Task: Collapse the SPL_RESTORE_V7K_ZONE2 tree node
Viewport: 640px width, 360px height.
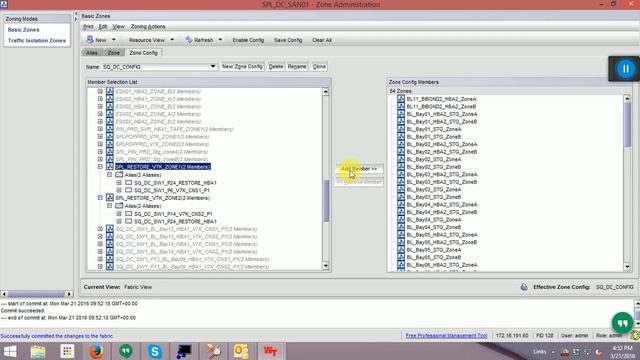Action: pos(100,198)
